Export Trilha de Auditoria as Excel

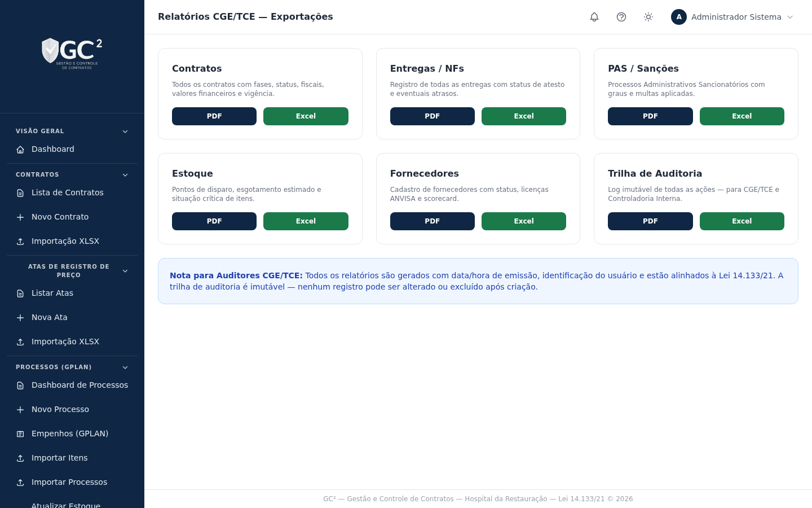tap(742, 221)
